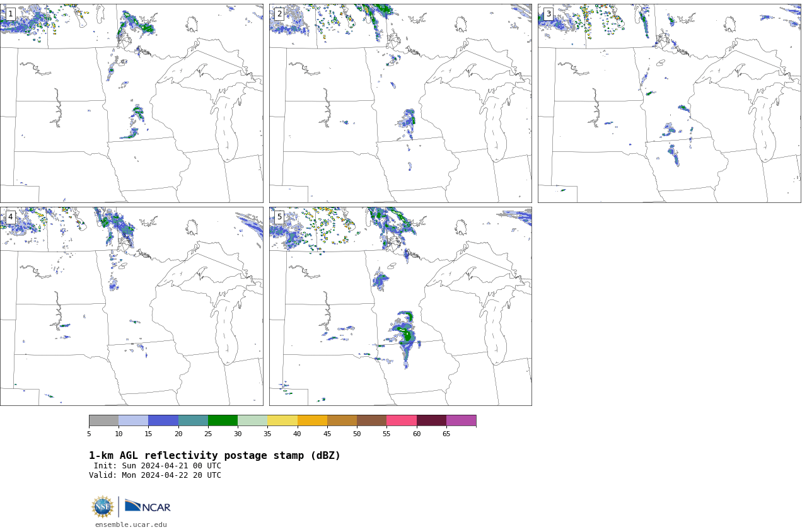Click the brown 50-55 dBZ swatch
This screenshot has height=532, width=807.
tap(372, 420)
